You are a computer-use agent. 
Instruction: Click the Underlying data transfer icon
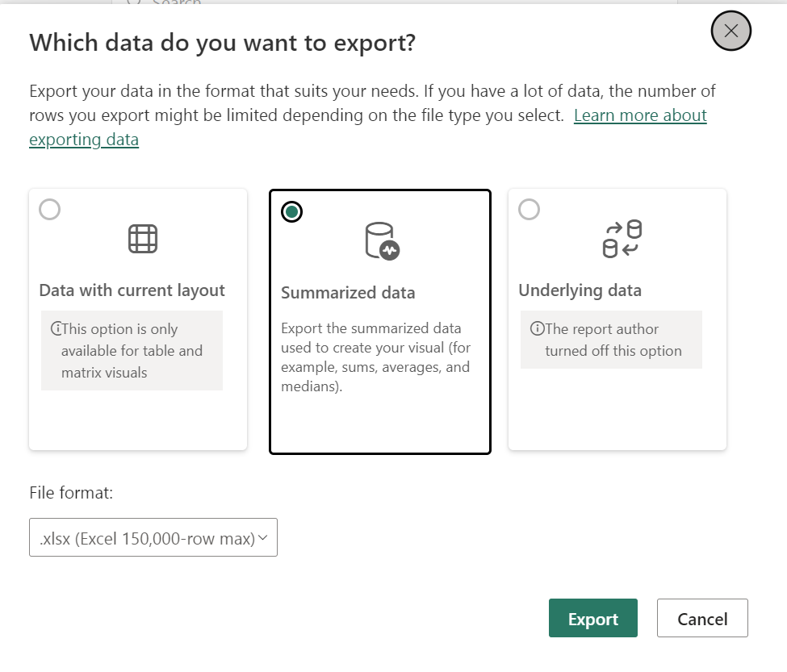(x=622, y=239)
